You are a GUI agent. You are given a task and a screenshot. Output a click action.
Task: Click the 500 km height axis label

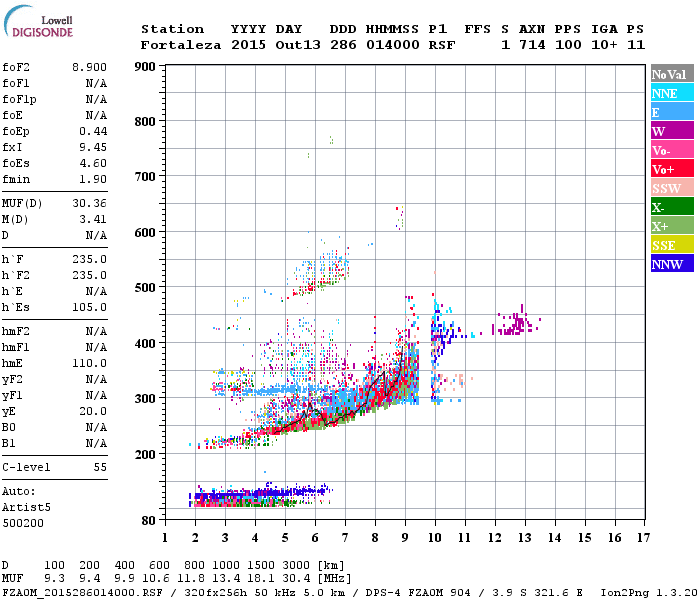tap(145, 287)
